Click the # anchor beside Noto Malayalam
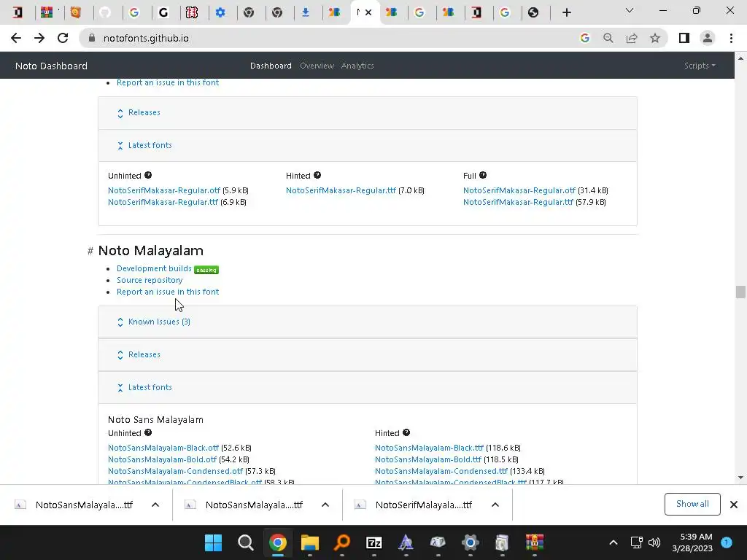Screen dimensions: 747x560 (x=90, y=251)
